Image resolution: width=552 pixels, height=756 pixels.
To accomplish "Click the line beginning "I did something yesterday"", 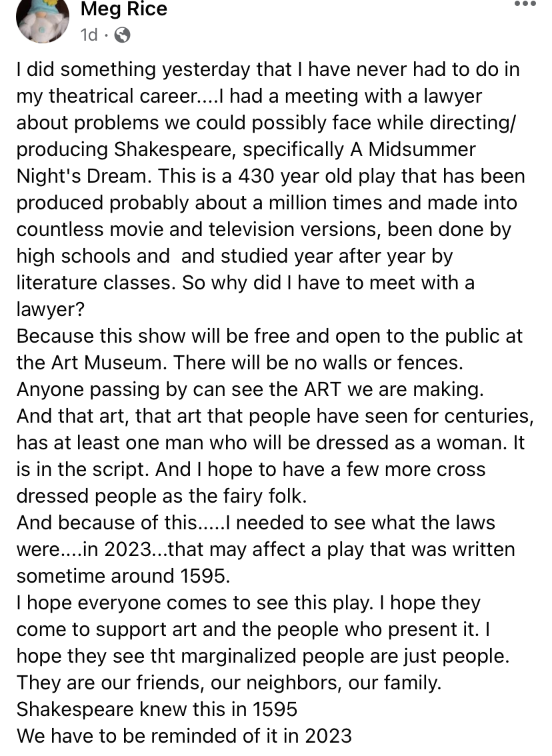I will pyautogui.click(x=267, y=69).
